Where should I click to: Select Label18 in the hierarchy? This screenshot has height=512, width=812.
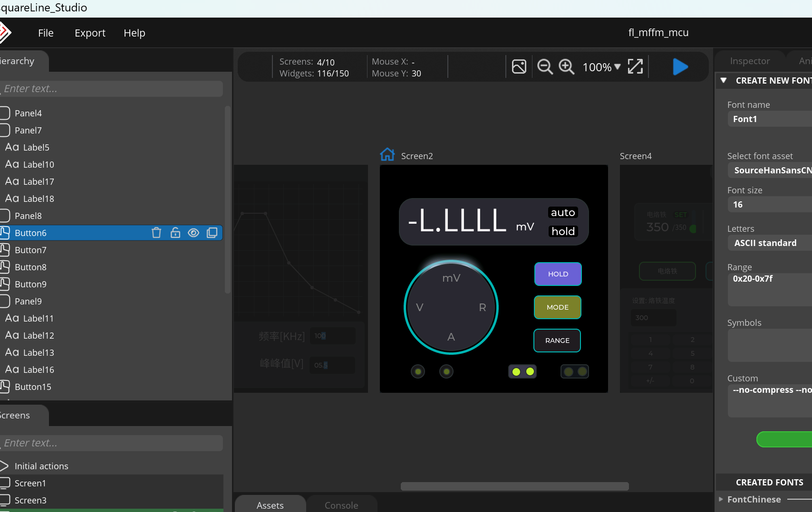click(x=39, y=199)
